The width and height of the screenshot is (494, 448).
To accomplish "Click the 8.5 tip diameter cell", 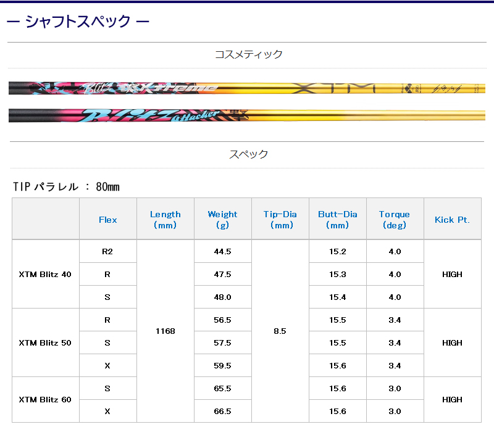I will point(280,331).
